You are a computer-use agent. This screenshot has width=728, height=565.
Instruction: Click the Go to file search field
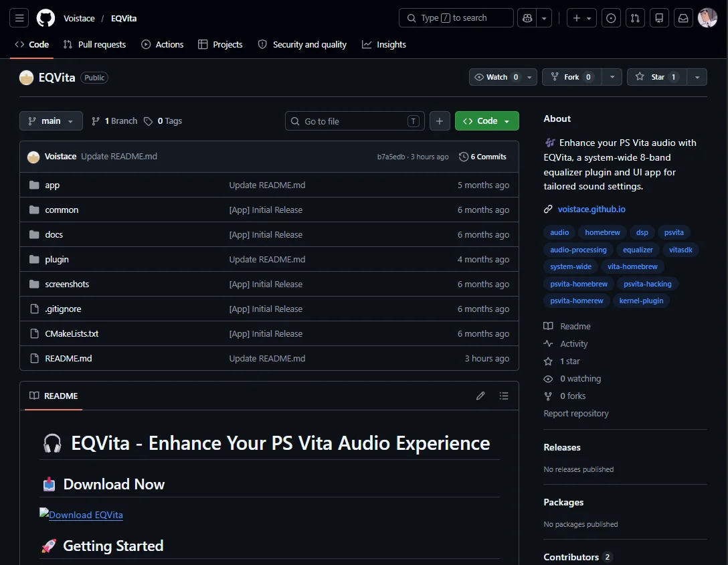tap(355, 120)
